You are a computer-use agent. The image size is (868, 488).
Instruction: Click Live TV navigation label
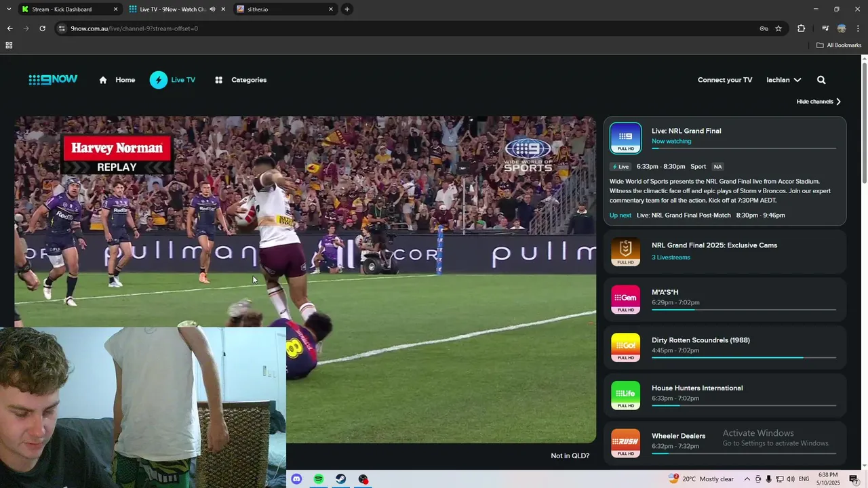pyautogui.click(x=183, y=80)
